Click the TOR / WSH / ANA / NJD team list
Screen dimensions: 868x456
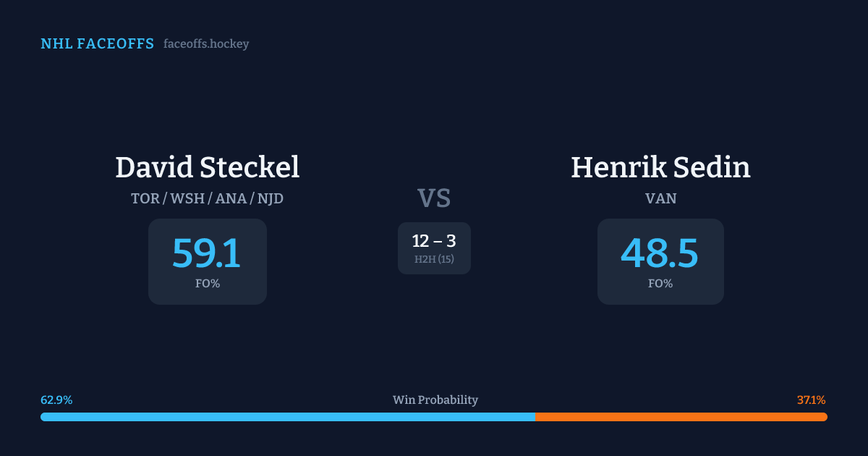208,198
